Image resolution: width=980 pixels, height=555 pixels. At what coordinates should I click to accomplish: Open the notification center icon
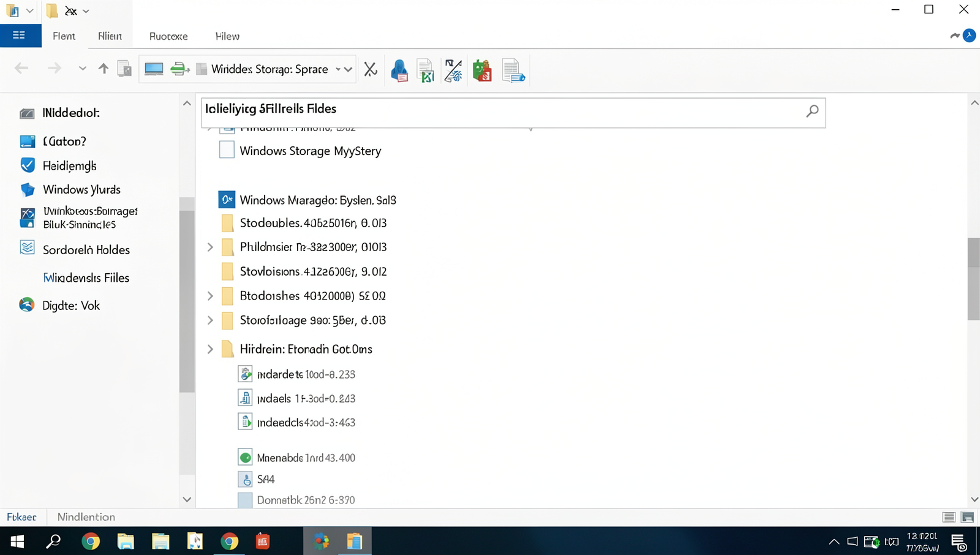click(959, 542)
